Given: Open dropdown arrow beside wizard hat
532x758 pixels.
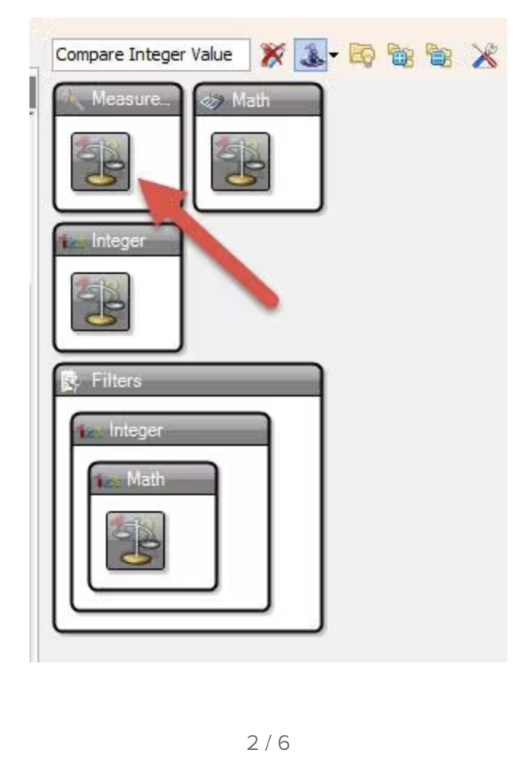Looking at the screenshot, I should (333, 55).
